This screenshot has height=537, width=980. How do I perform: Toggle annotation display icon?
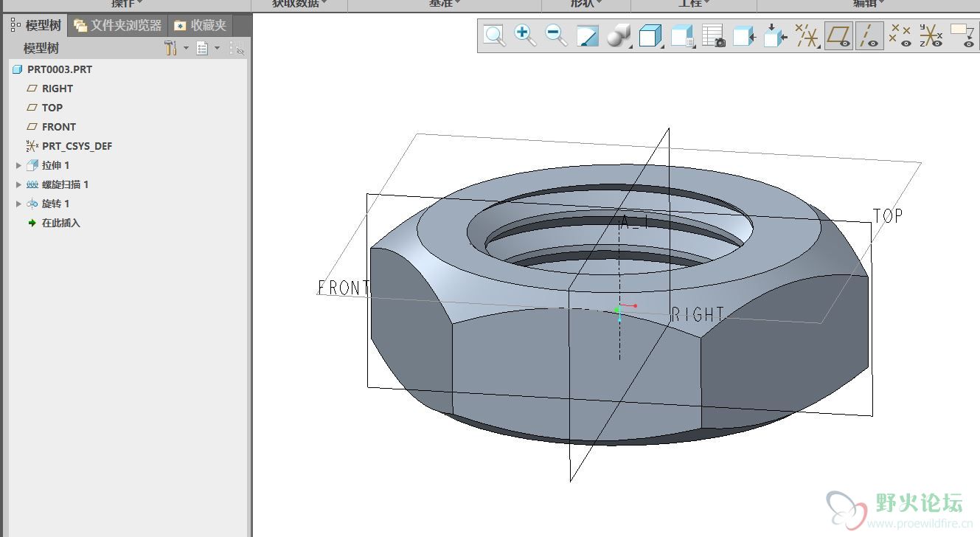pos(962,35)
